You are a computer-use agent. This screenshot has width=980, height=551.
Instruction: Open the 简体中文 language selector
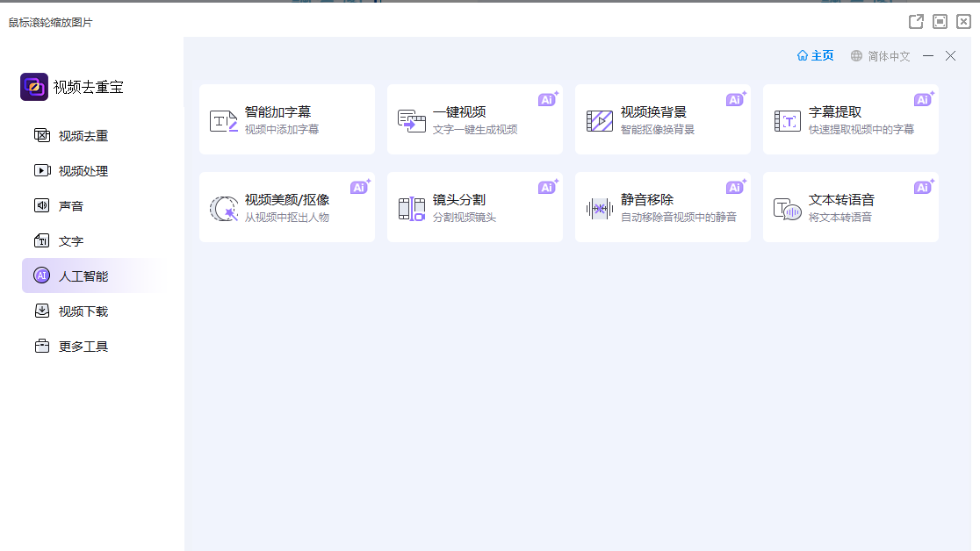tap(880, 56)
